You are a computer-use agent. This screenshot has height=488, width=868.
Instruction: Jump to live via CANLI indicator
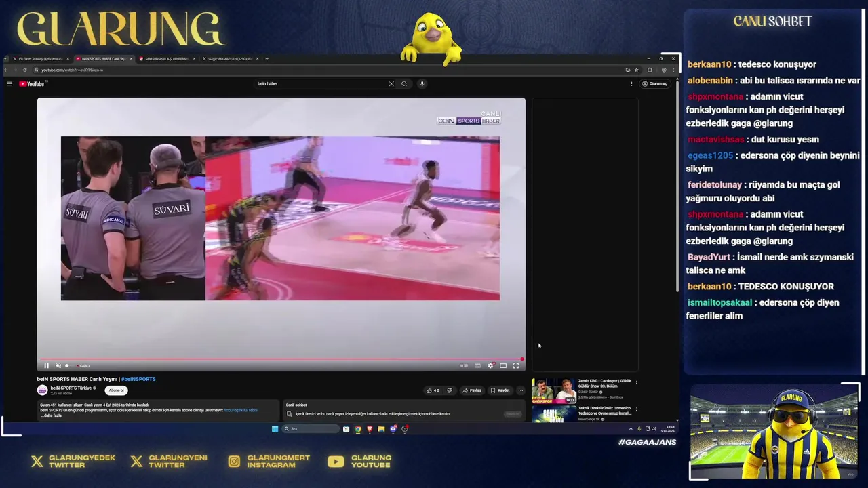[x=83, y=366]
